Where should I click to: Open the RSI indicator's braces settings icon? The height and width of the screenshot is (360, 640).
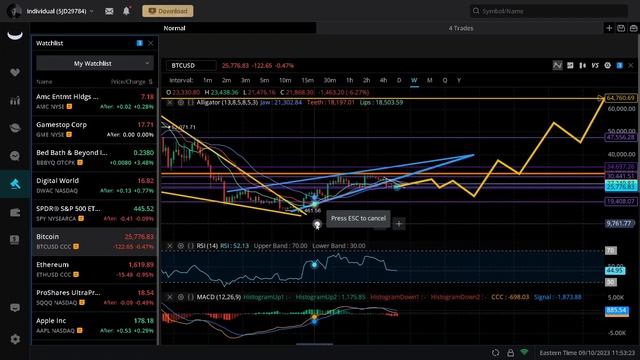[x=191, y=246]
